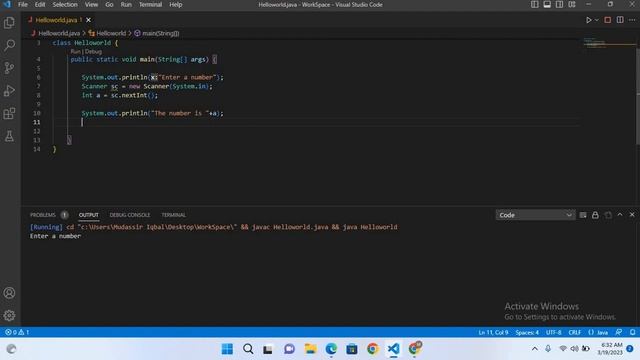
Task: Click the Debug CodeLens link
Action: pos(93,51)
